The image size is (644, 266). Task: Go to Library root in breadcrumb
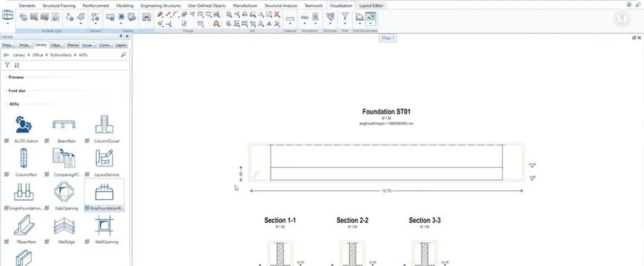[x=19, y=55]
